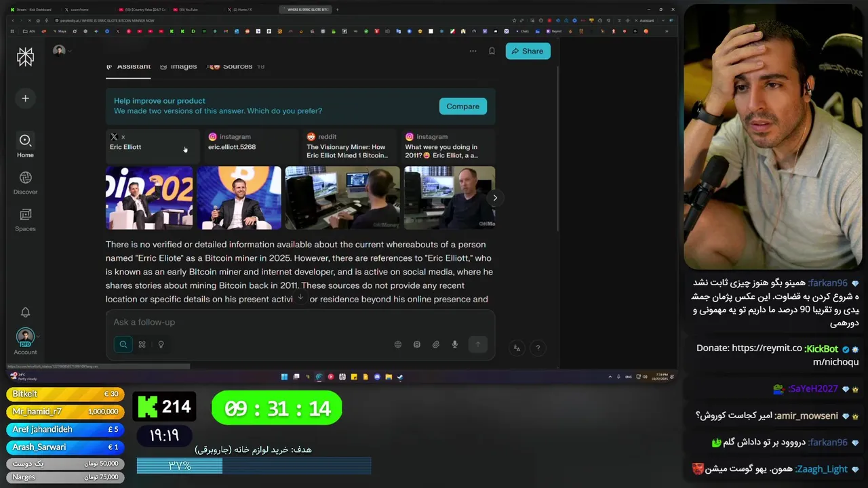This screenshot has width=868, height=488.
Task: Click the Arash_Sarwari donor row
Action: (66, 447)
